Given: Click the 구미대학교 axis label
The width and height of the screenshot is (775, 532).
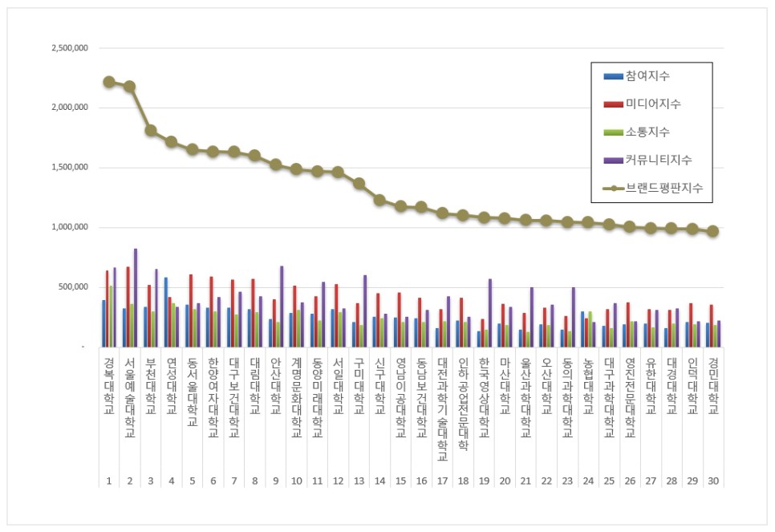Looking at the screenshot, I should coord(359,386).
